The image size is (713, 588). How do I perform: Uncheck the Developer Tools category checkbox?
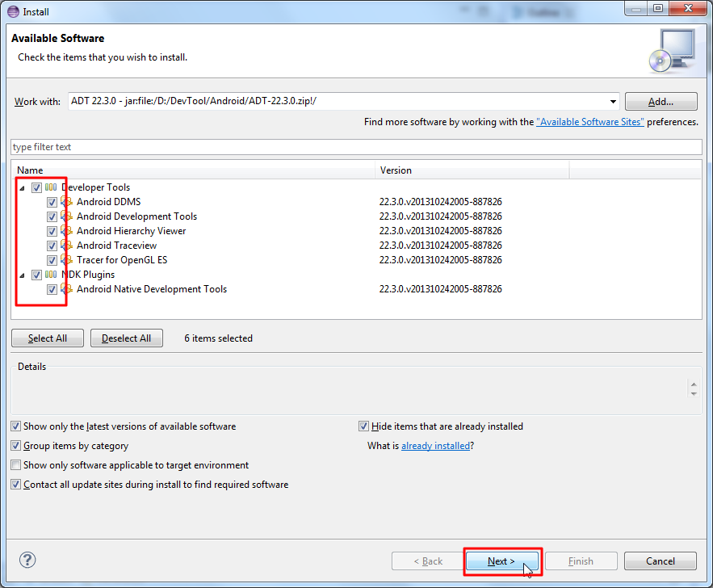click(x=37, y=187)
